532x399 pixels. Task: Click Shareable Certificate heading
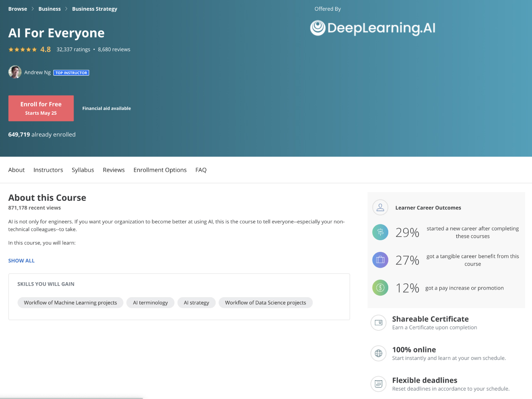coord(431,319)
